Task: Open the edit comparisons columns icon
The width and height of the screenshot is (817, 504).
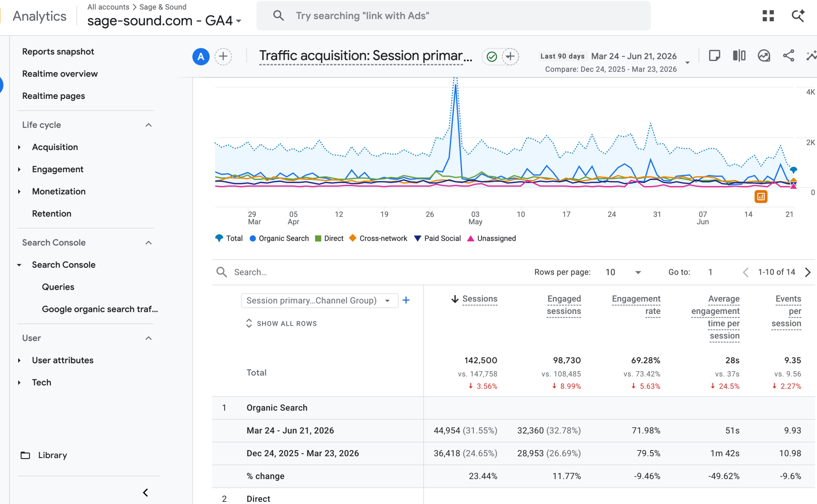Action: pos(739,56)
